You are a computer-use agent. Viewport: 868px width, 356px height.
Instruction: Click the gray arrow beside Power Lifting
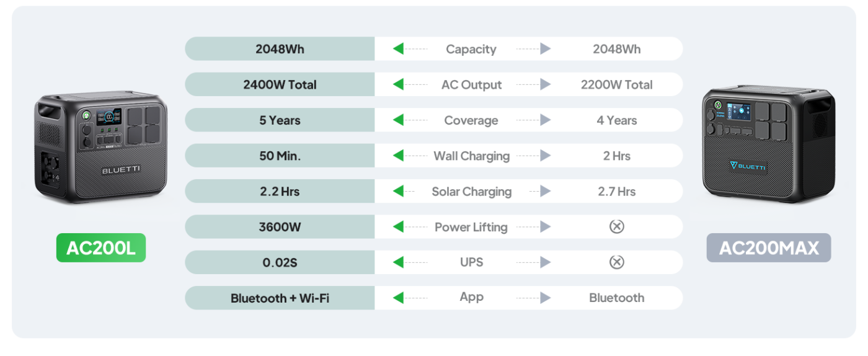pyautogui.click(x=545, y=227)
